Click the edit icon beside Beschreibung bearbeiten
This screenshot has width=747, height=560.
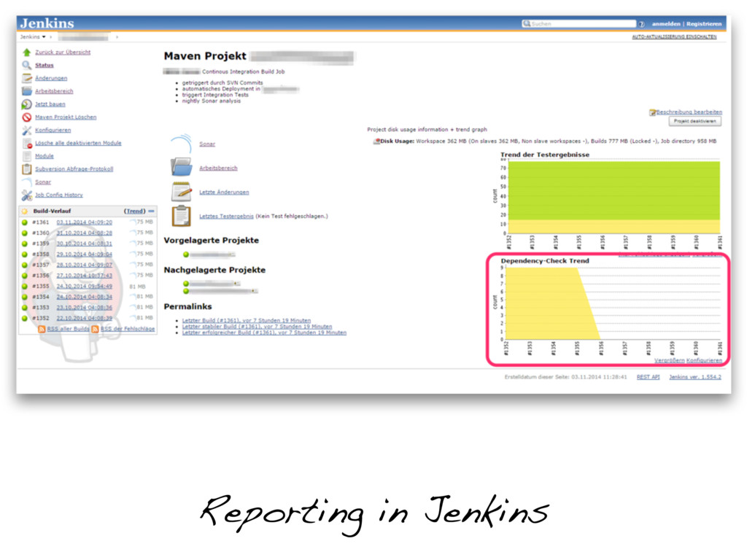(x=652, y=112)
